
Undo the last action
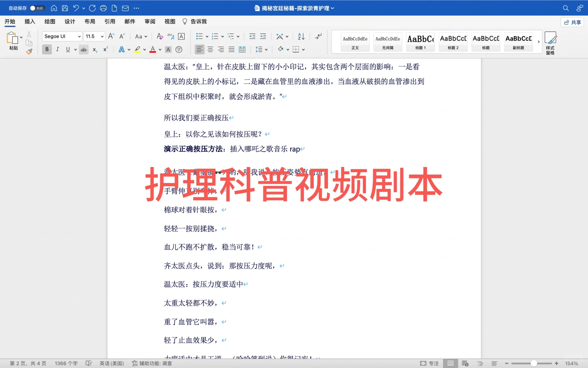76,8
